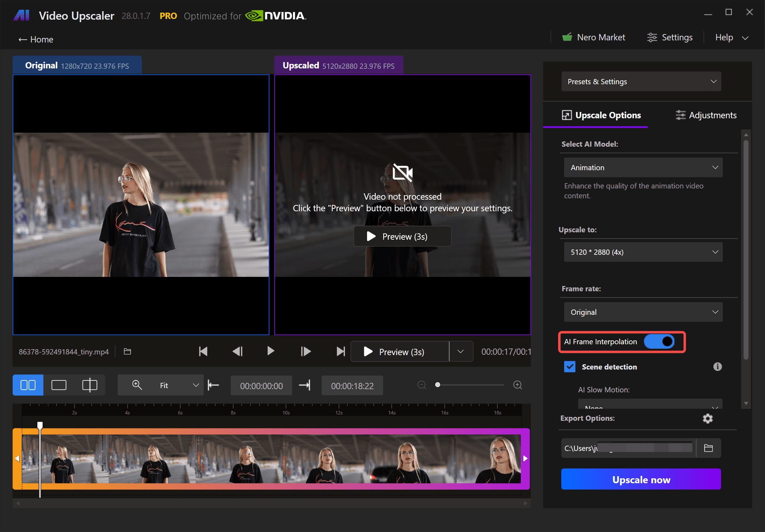
Task: Open export options gear
Action: pos(707,418)
